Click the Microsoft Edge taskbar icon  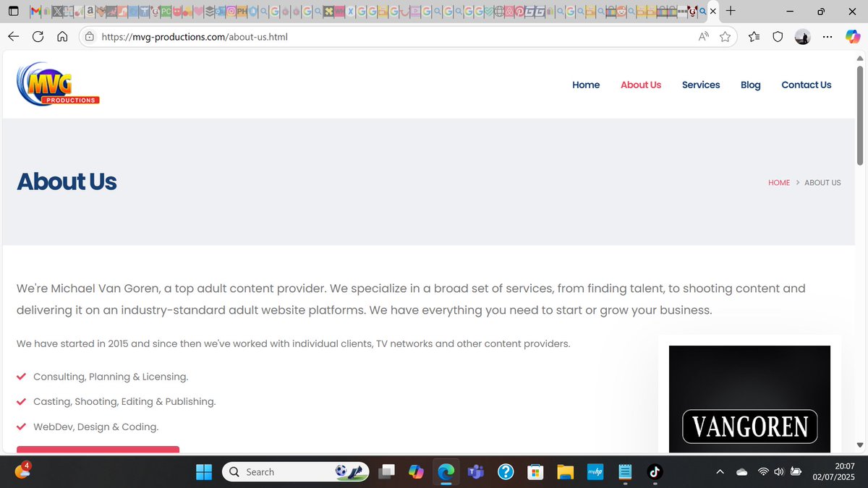pyautogui.click(x=446, y=472)
